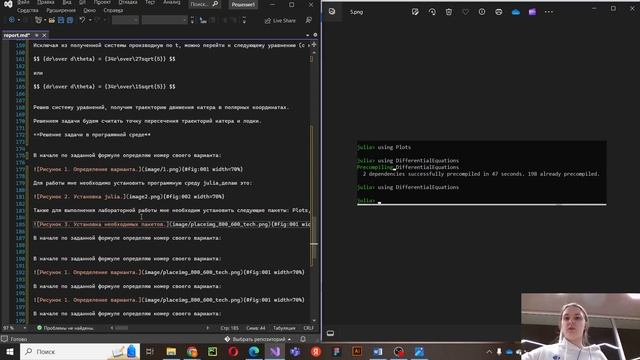The height and width of the screenshot is (360, 640).
Task: Click the Windows Start button
Action: coord(9,351)
